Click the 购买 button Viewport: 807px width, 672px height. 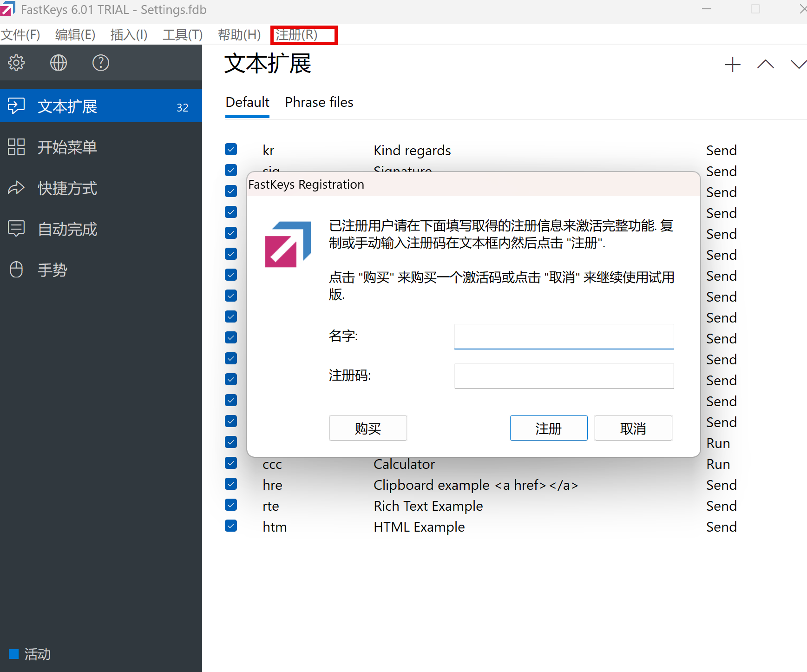(x=367, y=428)
